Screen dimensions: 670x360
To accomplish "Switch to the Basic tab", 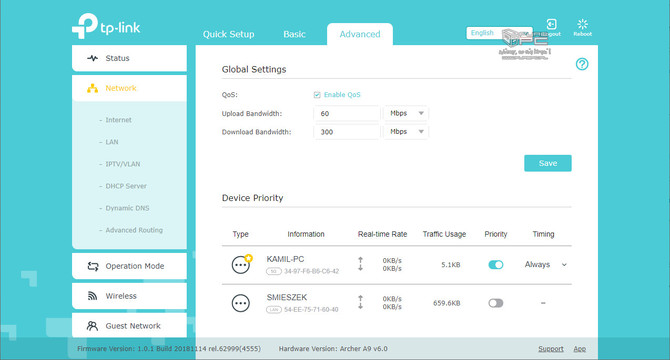I will [294, 34].
